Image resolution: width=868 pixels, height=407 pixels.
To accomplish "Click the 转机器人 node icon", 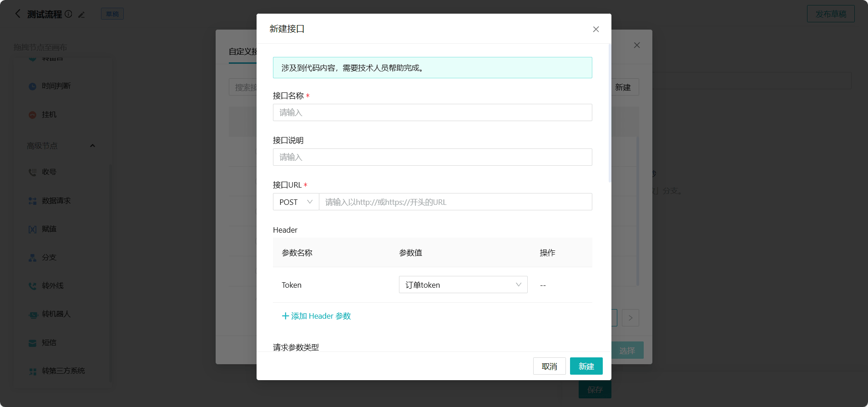I will tap(32, 314).
